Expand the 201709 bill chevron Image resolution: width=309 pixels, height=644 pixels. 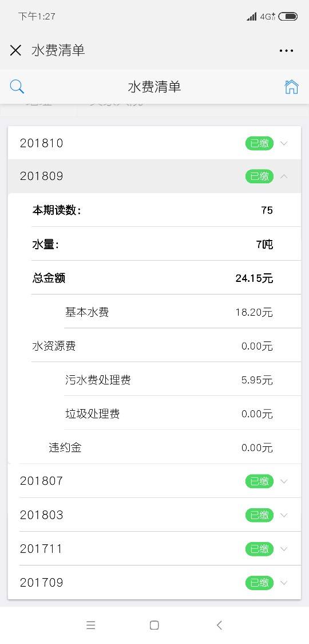284,582
